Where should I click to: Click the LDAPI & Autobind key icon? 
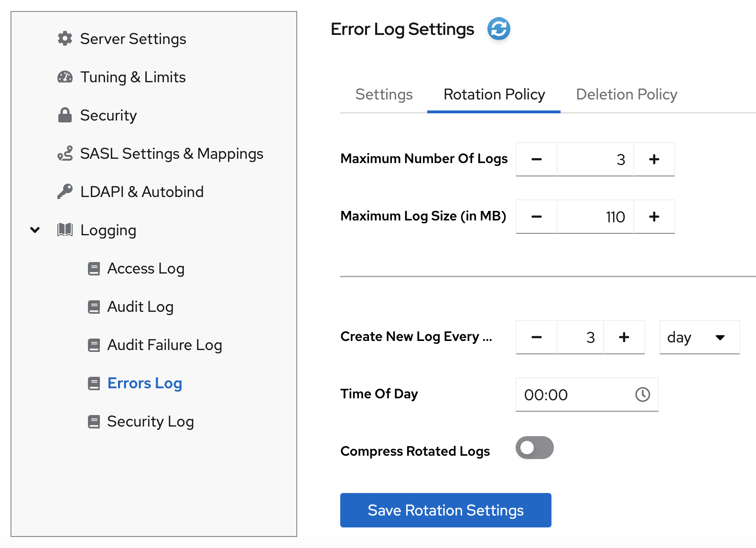[x=65, y=192]
